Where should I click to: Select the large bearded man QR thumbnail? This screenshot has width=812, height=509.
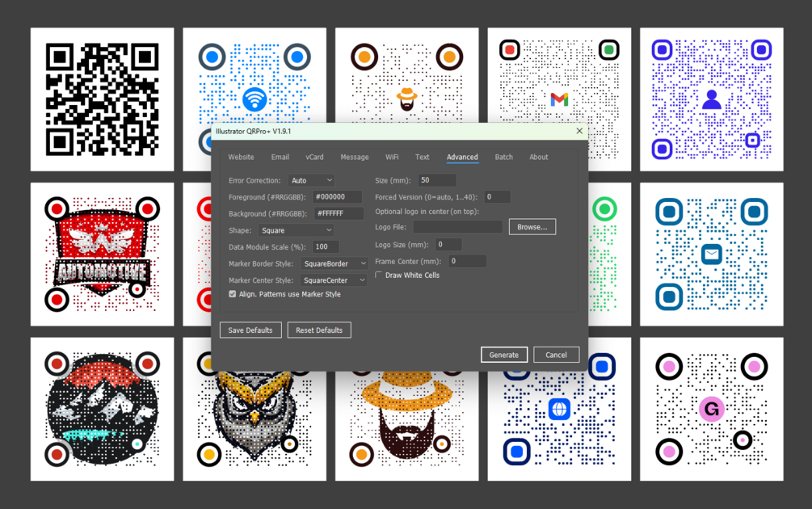coord(406,427)
